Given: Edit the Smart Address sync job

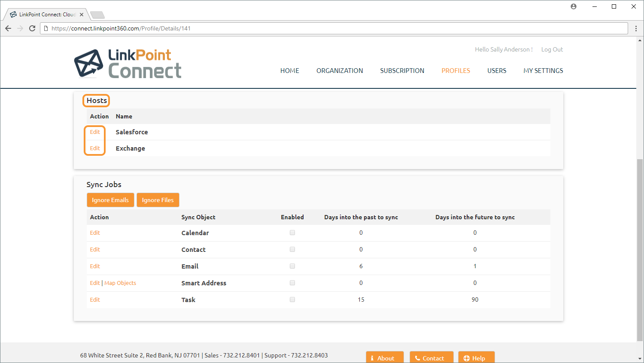Looking at the screenshot, I should coord(95,283).
